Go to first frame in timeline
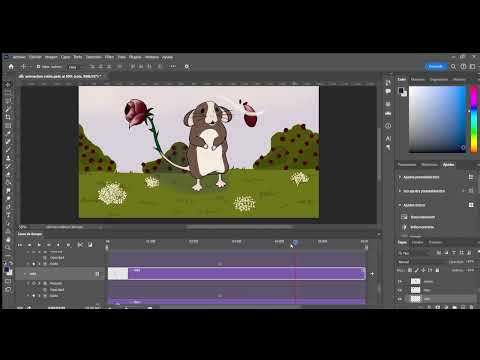The image size is (480, 360). (x=20, y=245)
